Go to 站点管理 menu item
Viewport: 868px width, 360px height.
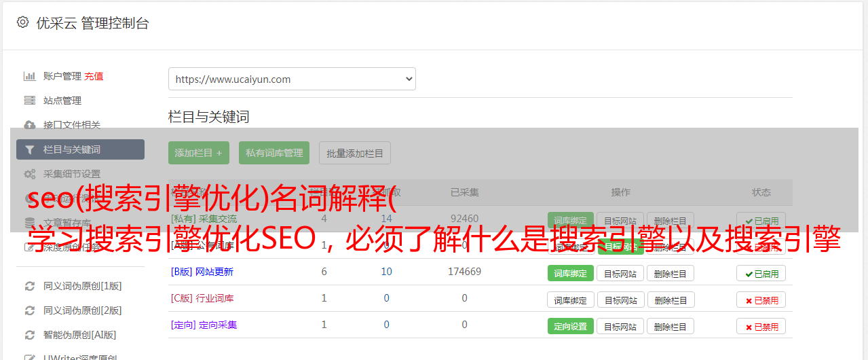coord(62,101)
